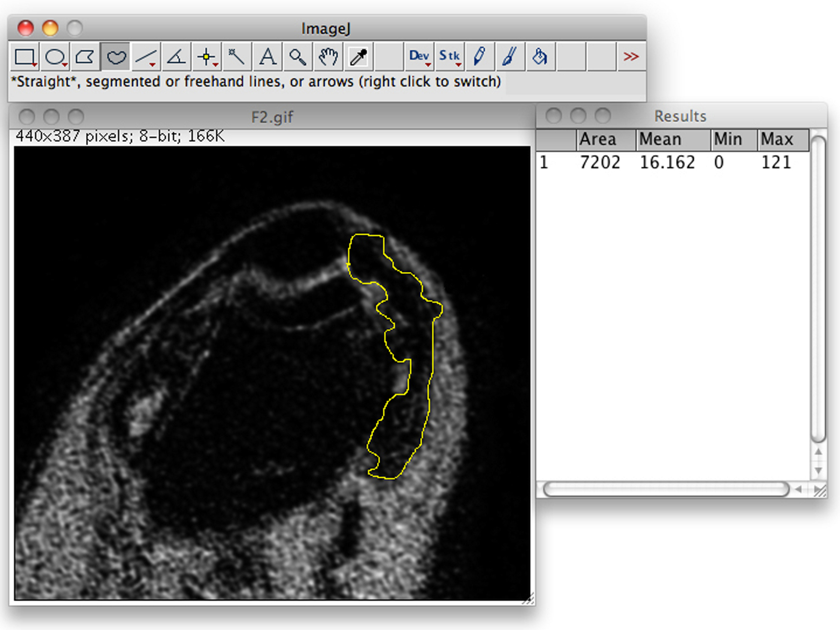Viewport: 840px width, 630px height.
Task: Close the Results window
Action: [553, 115]
